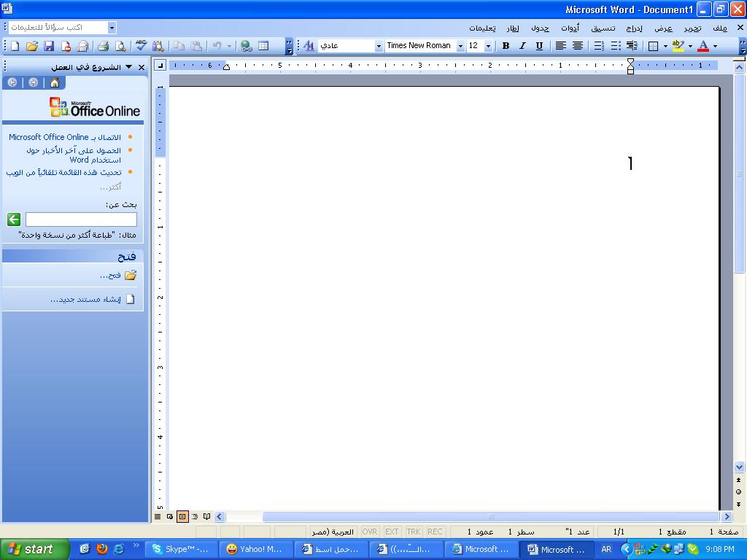Open the Research binoculars tool

pos(158,46)
